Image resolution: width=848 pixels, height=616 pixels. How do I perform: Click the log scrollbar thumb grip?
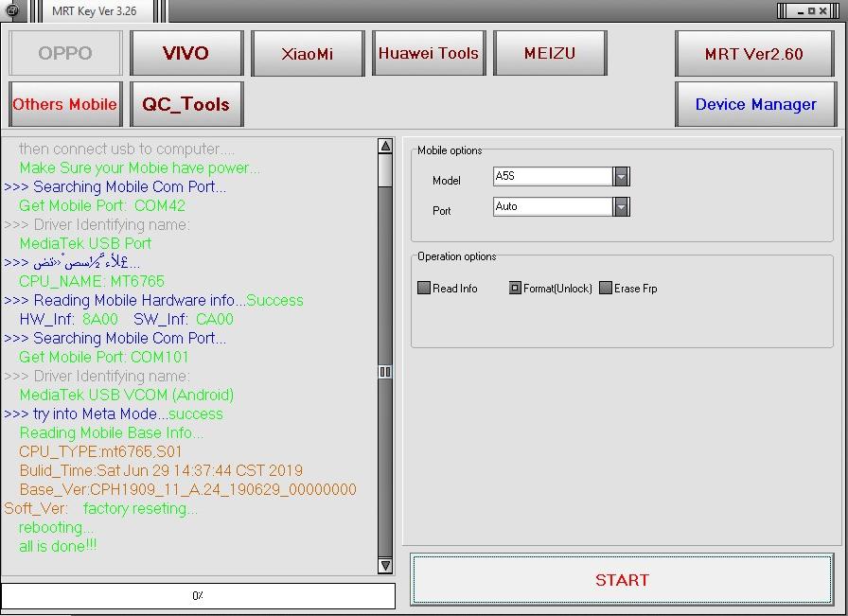(x=385, y=372)
